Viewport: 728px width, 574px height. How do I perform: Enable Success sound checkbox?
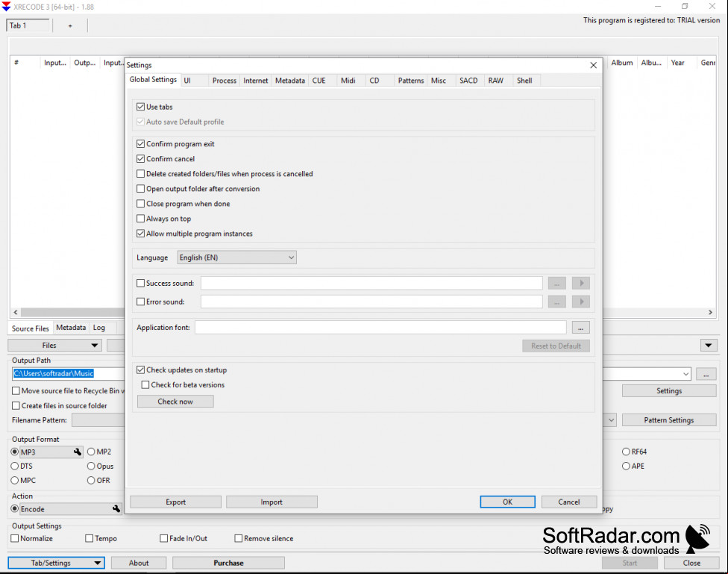tap(141, 283)
